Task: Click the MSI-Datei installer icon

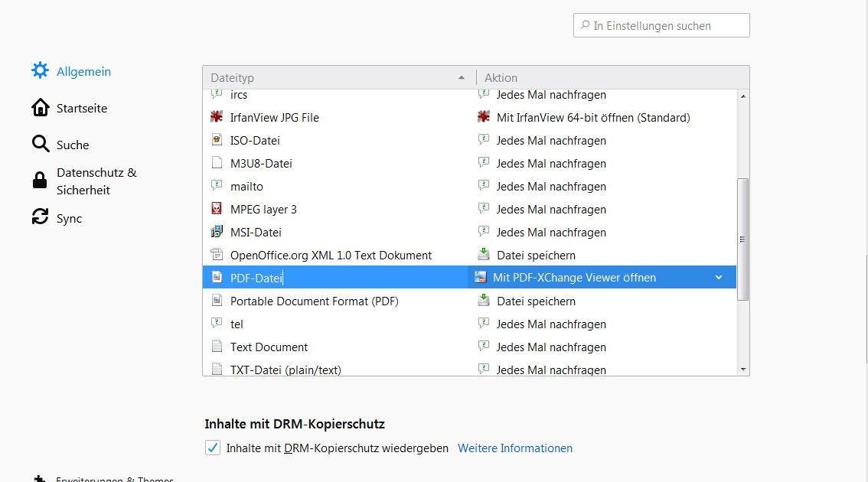Action: point(217,233)
